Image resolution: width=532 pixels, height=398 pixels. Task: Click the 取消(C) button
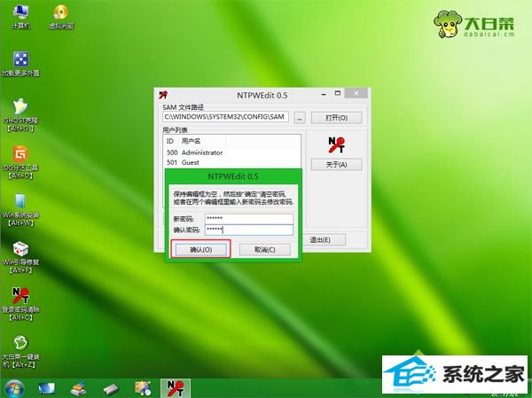click(x=264, y=250)
